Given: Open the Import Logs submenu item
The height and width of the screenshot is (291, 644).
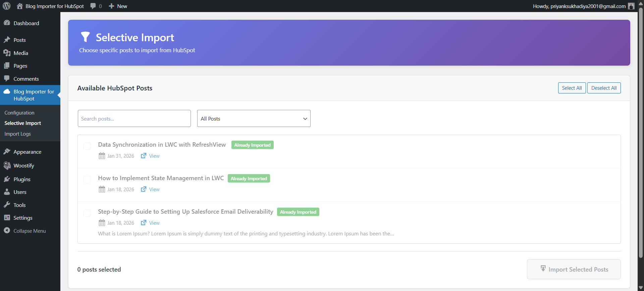Looking at the screenshot, I should [x=17, y=134].
